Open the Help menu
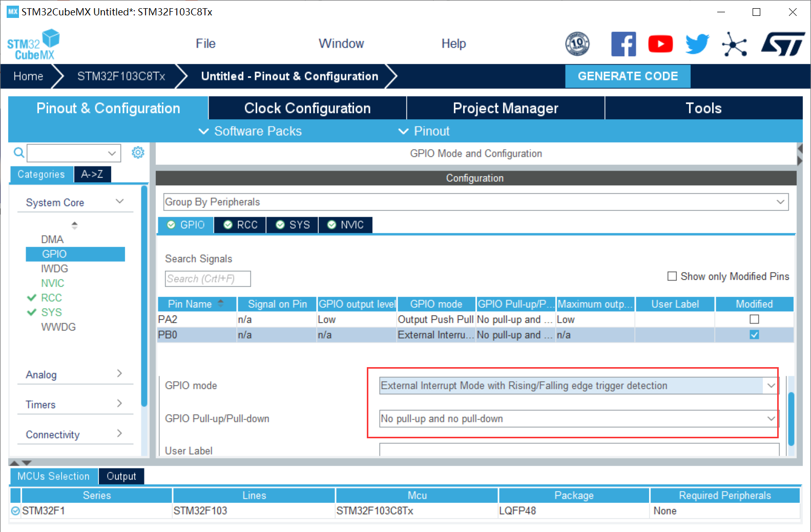 (453, 44)
